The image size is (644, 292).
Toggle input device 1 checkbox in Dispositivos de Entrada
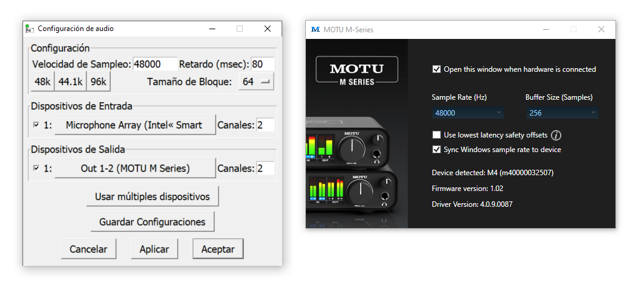pos(36,125)
